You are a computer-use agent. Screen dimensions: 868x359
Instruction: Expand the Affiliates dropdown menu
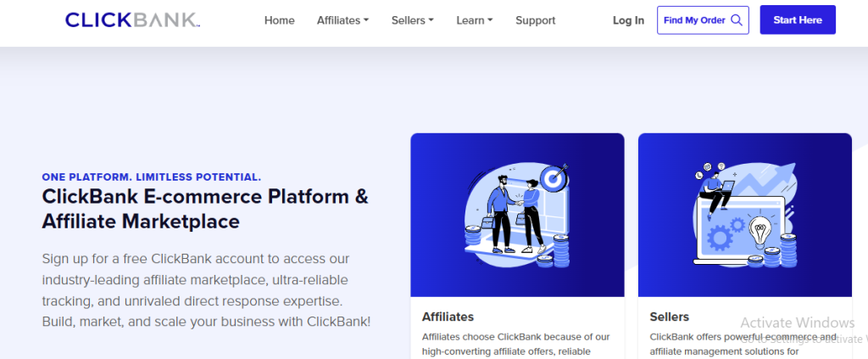(342, 20)
